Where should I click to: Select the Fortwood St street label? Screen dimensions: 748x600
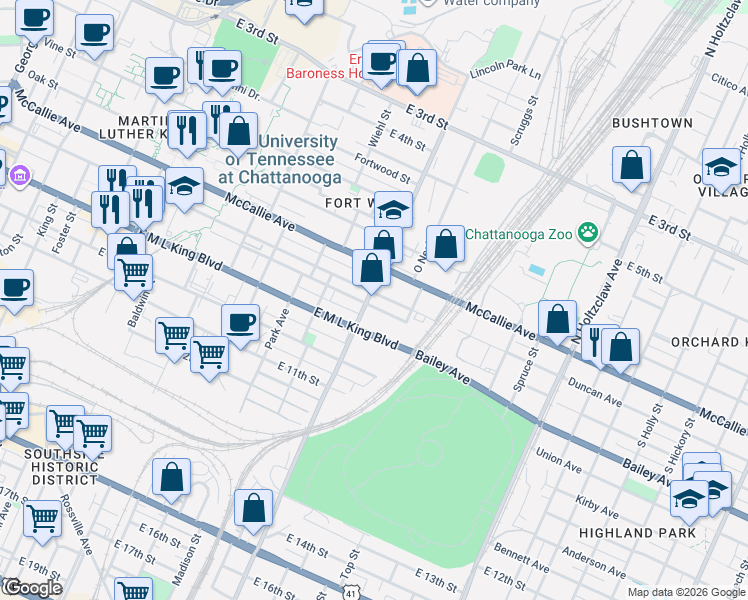click(x=382, y=168)
